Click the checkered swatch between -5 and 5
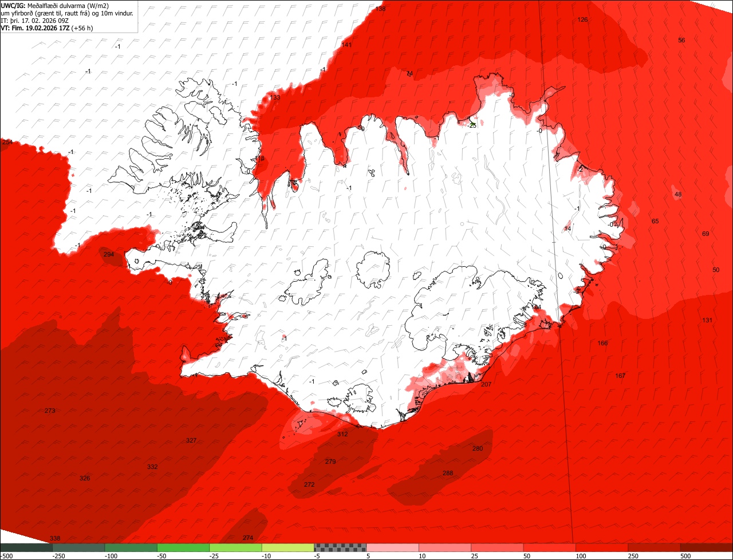Image resolution: width=733 pixels, height=560 pixels. (x=340, y=547)
